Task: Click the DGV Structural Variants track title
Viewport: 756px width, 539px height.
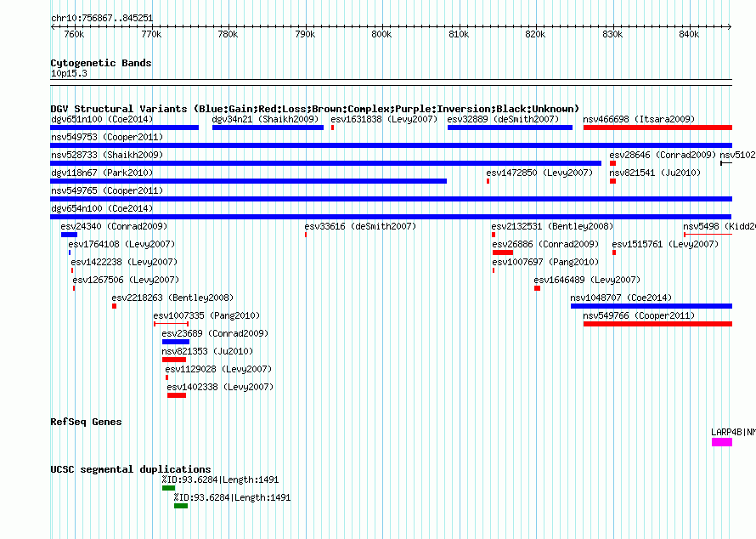Action: click(315, 109)
